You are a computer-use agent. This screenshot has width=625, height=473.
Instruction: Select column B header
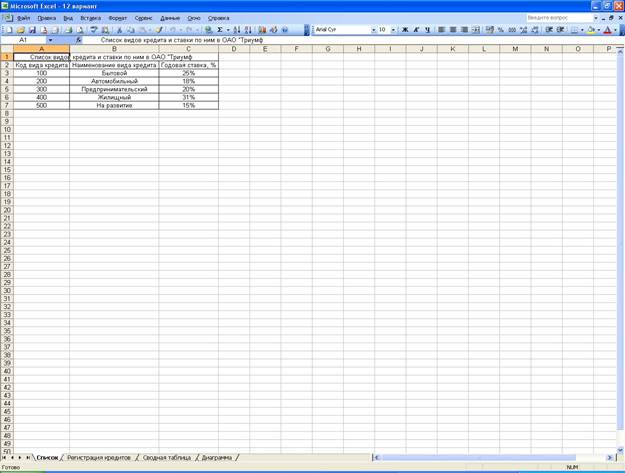coord(114,49)
